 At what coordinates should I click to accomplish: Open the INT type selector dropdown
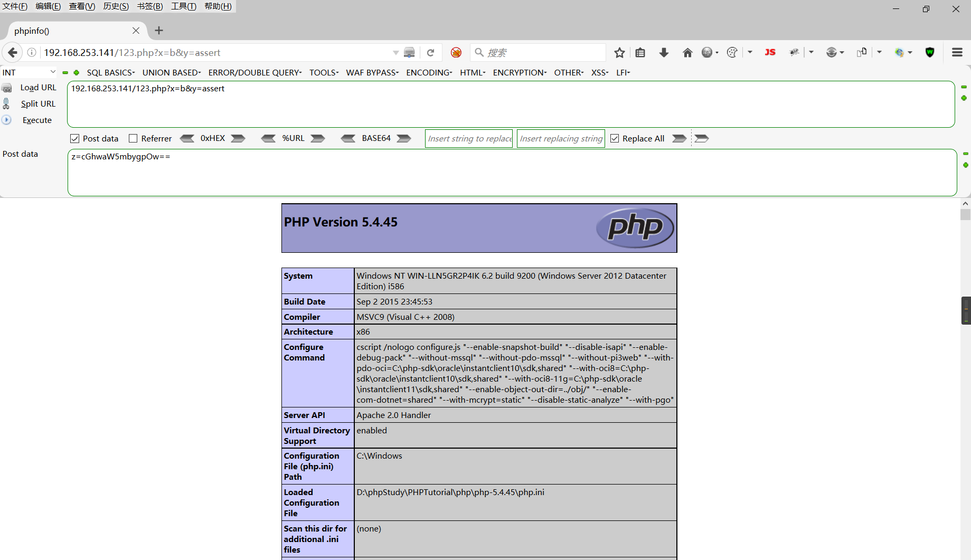29,72
